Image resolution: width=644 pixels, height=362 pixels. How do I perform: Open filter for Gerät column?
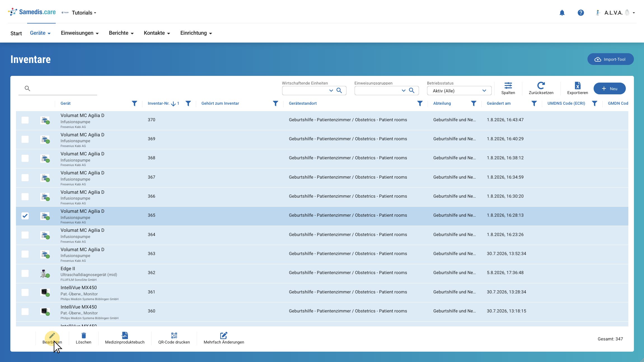[x=135, y=104]
